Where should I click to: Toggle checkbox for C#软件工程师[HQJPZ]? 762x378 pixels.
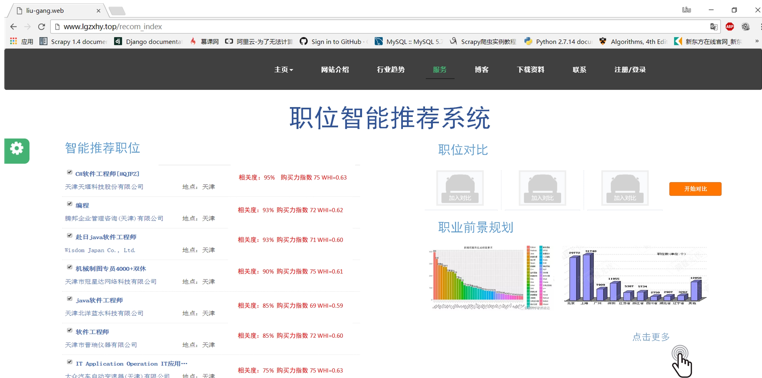click(x=69, y=172)
